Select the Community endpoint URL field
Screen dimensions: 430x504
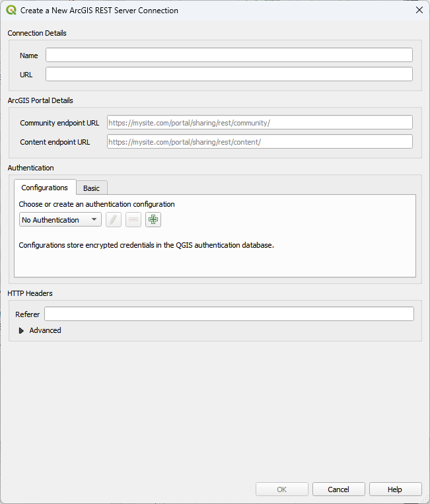[260, 122]
